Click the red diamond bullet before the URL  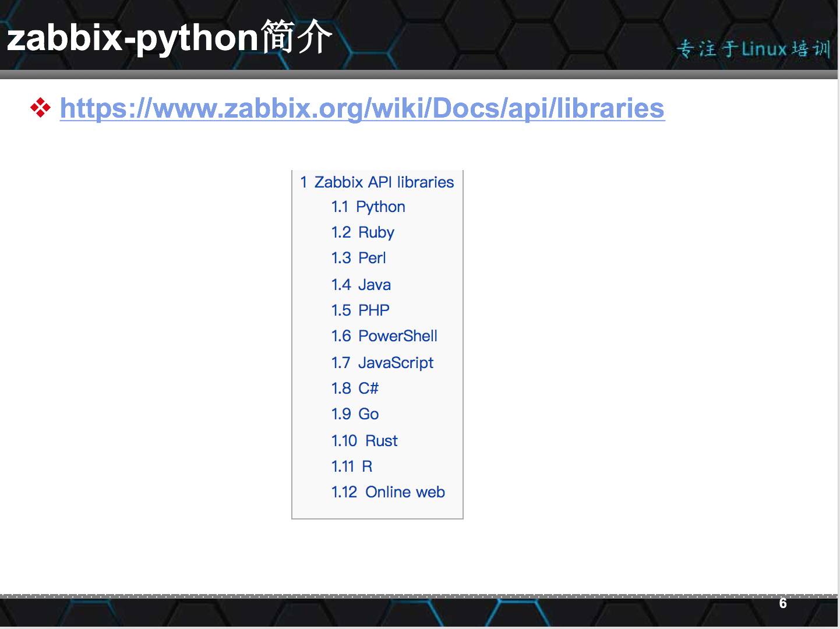(x=40, y=108)
